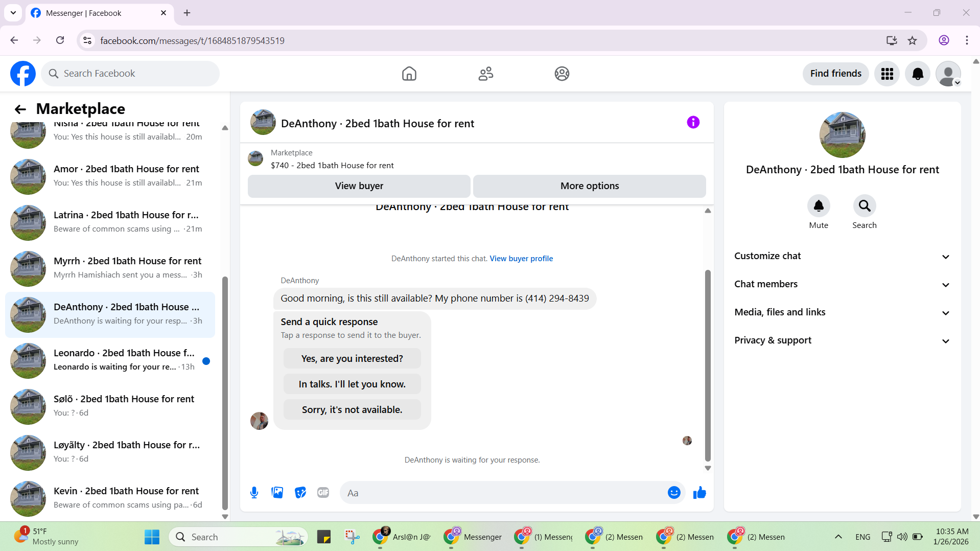Viewport: 980px width, 551px height.
Task: Go back with browser back arrow
Action: [14, 40]
